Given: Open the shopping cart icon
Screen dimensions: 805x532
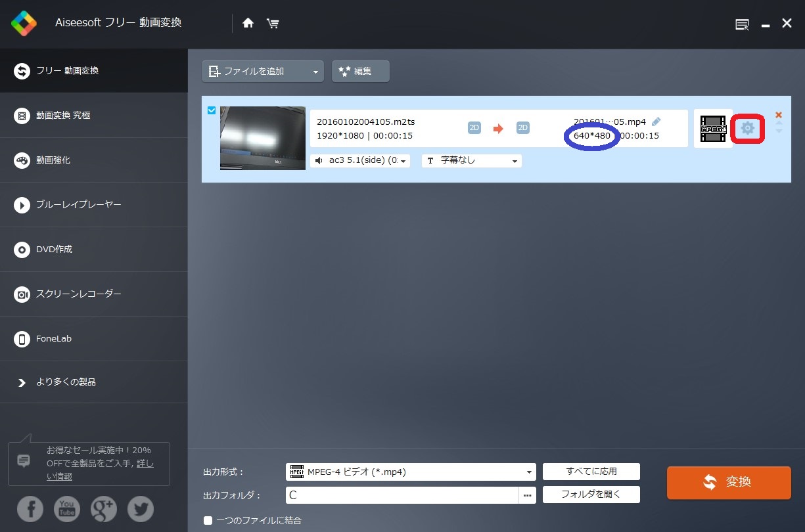Looking at the screenshot, I should click(x=273, y=23).
